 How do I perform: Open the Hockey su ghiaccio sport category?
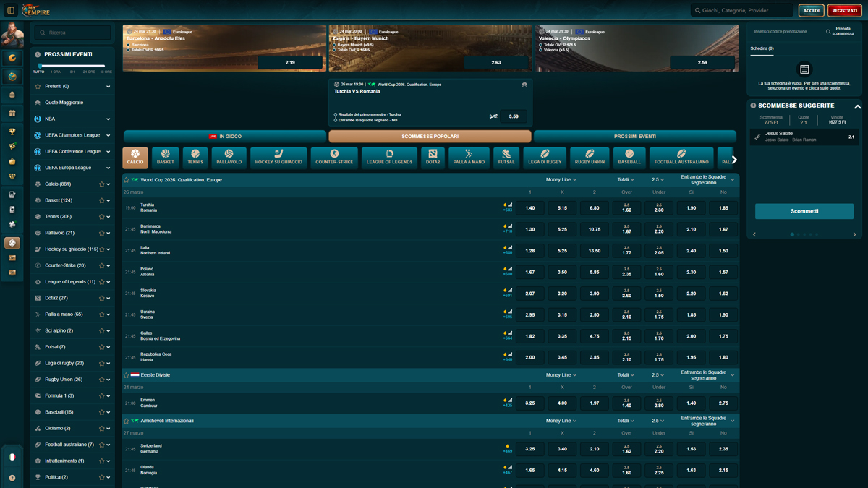click(x=278, y=157)
